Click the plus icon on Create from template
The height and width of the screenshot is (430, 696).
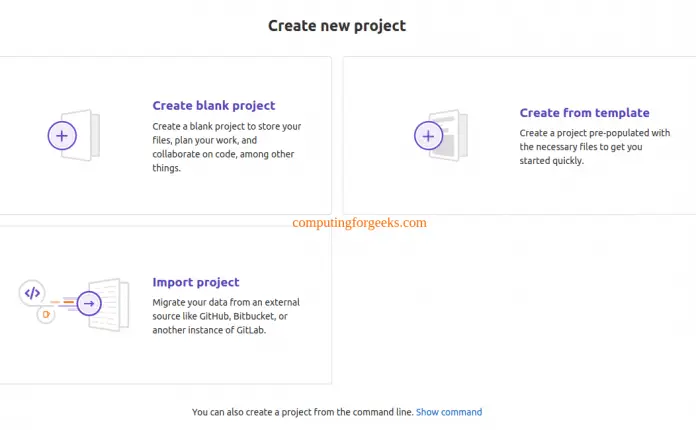click(428, 135)
